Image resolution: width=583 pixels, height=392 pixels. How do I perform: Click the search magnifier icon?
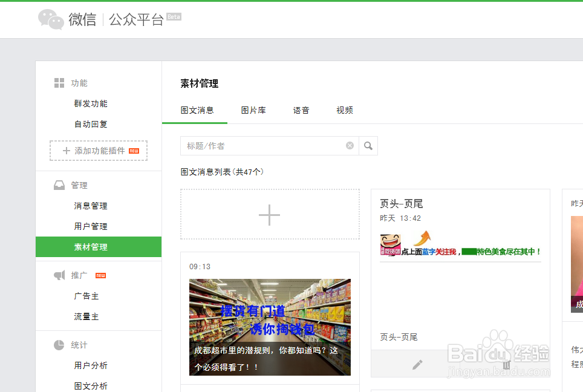[x=368, y=145]
